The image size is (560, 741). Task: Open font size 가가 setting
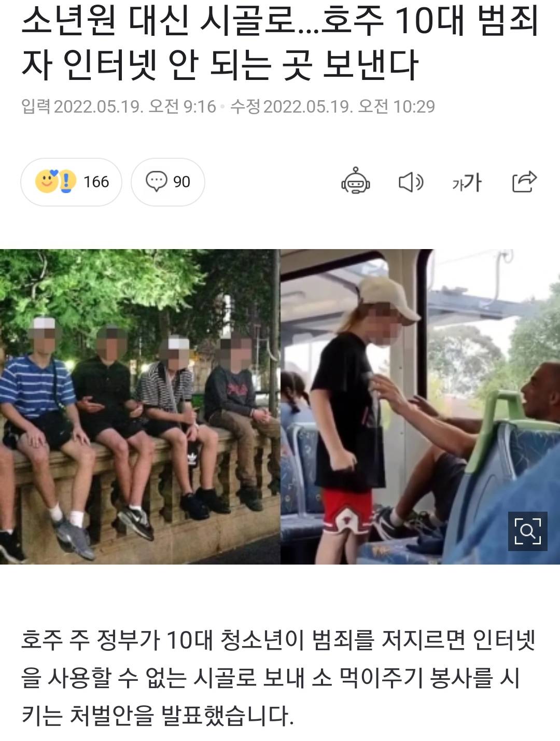(467, 182)
